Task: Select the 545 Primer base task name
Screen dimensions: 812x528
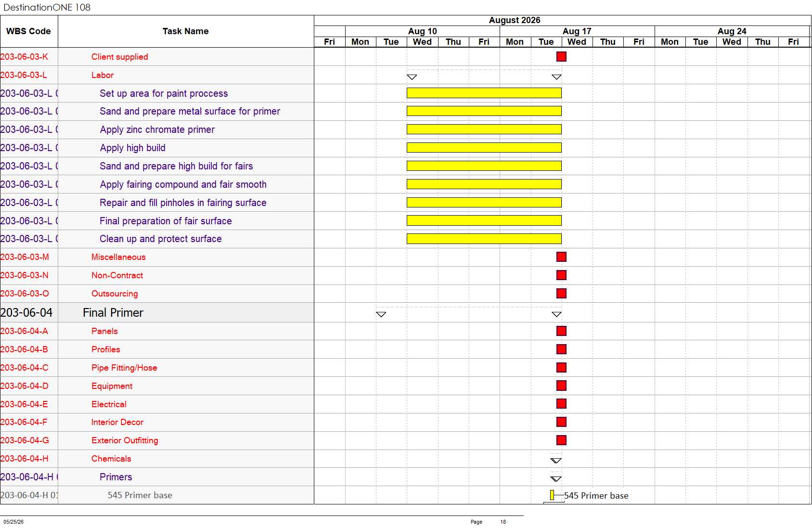Action: click(140, 495)
